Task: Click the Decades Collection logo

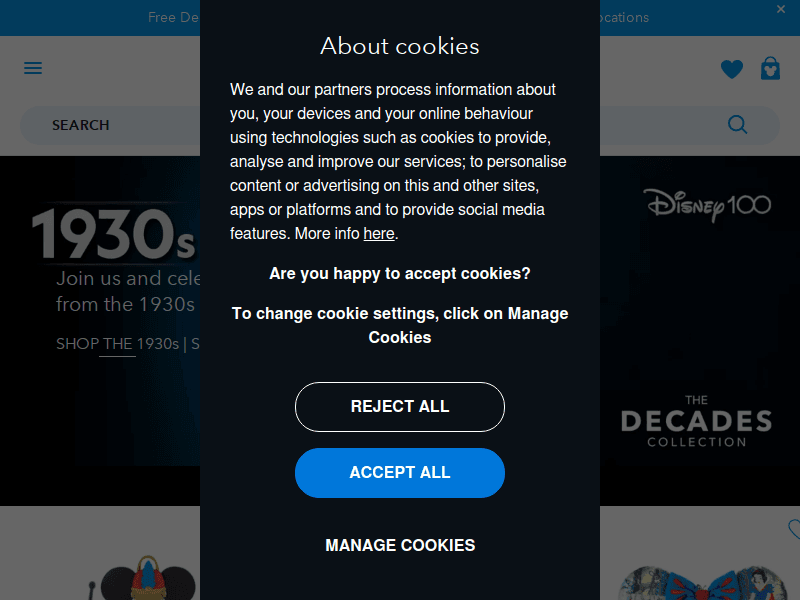Action: pyautogui.click(x=696, y=421)
